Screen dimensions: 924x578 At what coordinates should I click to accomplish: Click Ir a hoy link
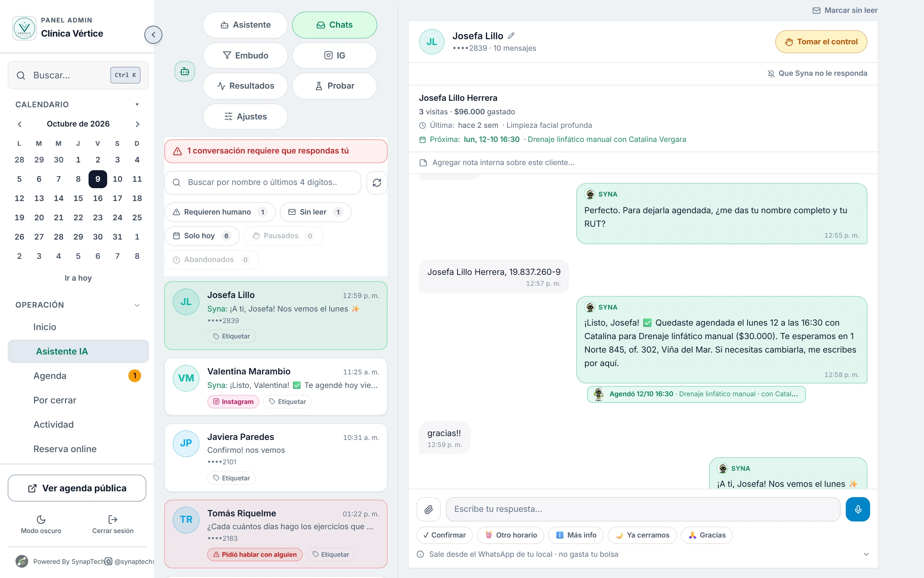click(x=78, y=278)
